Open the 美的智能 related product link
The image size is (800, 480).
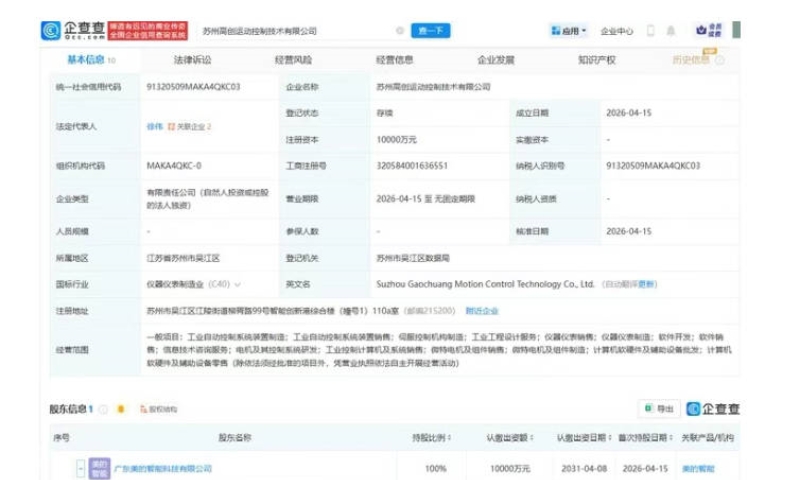(698, 468)
